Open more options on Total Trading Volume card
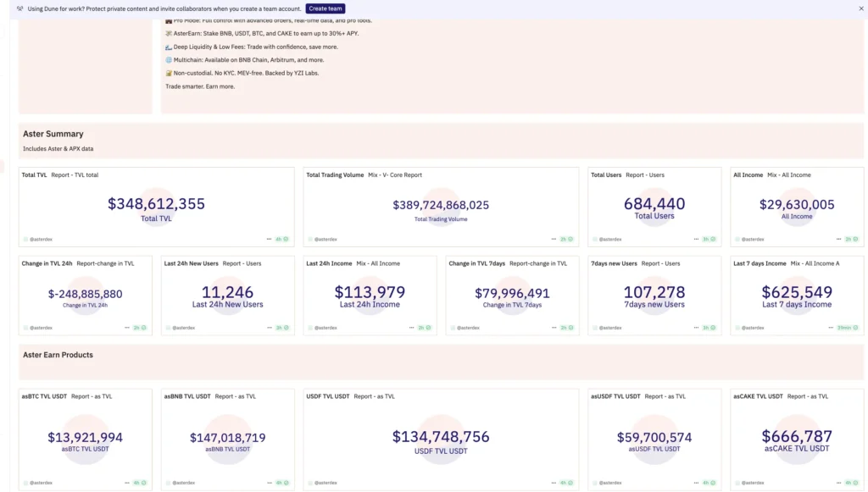The height and width of the screenshot is (492, 868). pyautogui.click(x=554, y=240)
